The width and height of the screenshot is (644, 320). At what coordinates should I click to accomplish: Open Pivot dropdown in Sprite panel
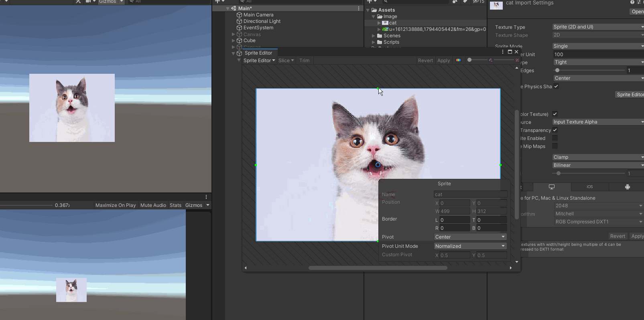(x=470, y=237)
